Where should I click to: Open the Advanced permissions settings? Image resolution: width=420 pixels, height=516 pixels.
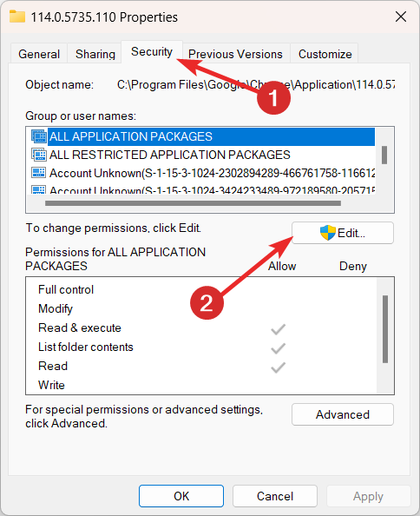[x=343, y=414]
